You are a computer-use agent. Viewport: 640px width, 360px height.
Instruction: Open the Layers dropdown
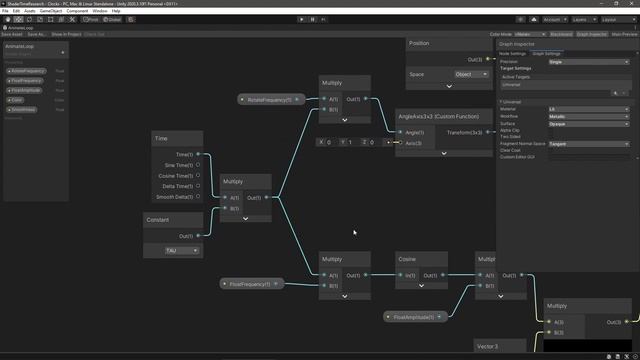tap(584, 20)
